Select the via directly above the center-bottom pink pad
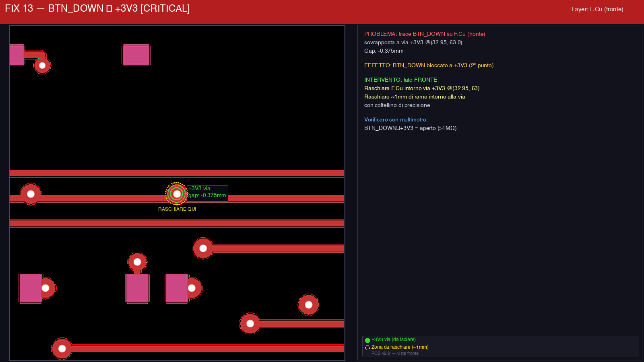This screenshot has height=362, width=644. (x=137, y=262)
